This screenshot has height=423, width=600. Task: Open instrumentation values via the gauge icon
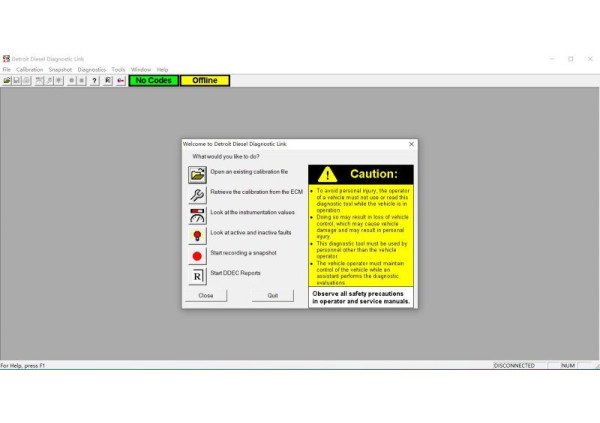[197, 214]
